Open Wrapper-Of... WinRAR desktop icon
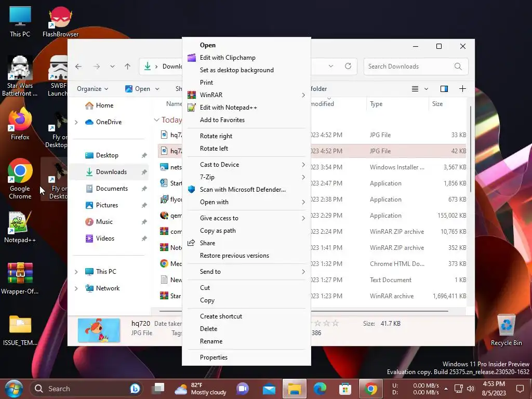This screenshot has height=399, width=532. click(20, 278)
